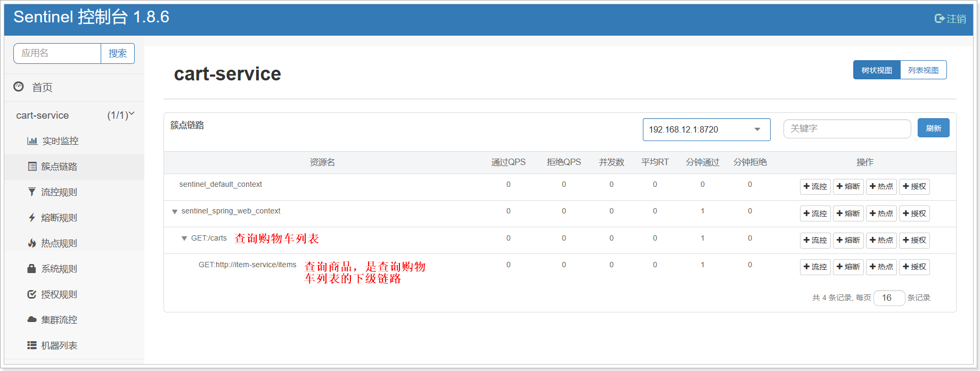The height and width of the screenshot is (371, 980).
Task: Add 热点 rule for GET:/carts
Action: click(881, 241)
